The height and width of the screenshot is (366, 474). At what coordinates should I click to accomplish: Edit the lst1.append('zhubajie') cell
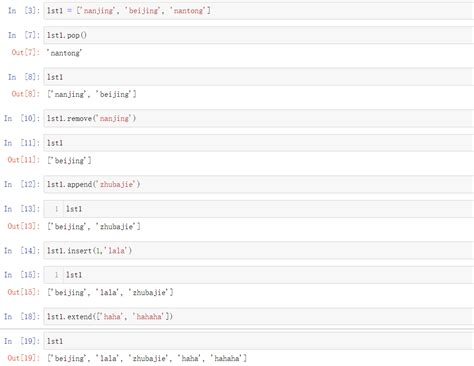tap(258, 184)
